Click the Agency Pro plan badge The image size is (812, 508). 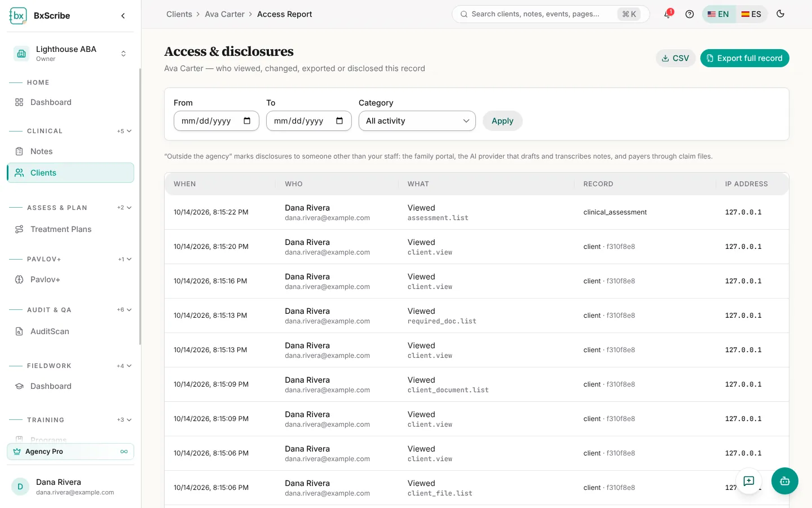click(70, 452)
